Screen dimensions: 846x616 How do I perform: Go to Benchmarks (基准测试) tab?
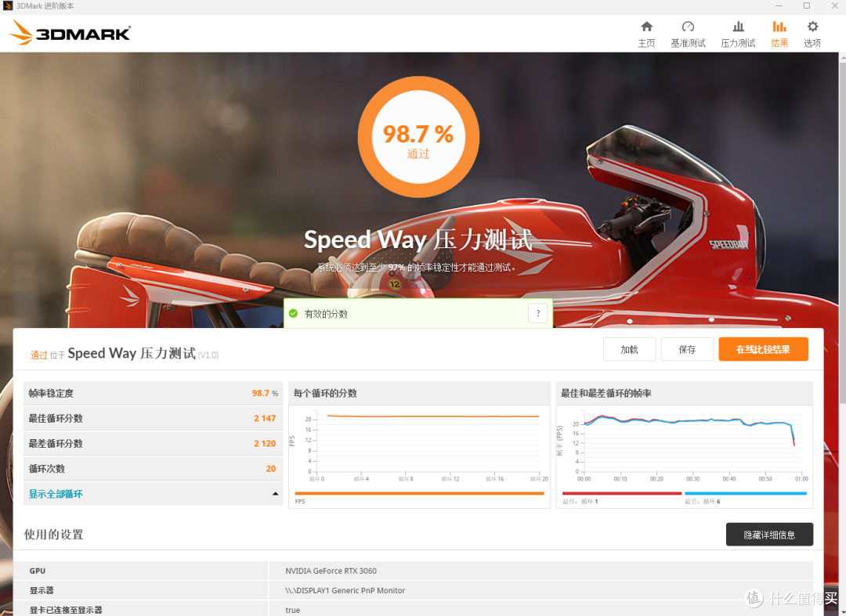pos(688,34)
